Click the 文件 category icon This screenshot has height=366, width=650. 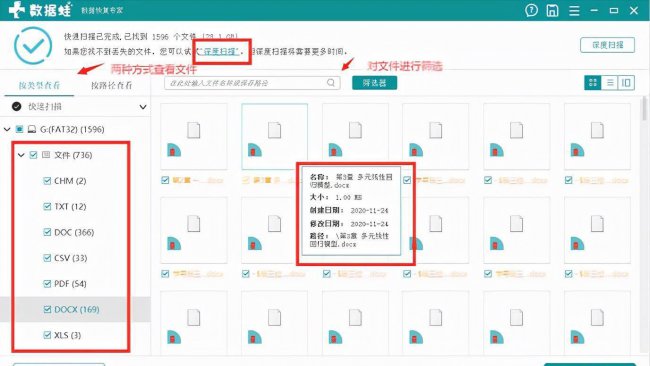(46, 155)
